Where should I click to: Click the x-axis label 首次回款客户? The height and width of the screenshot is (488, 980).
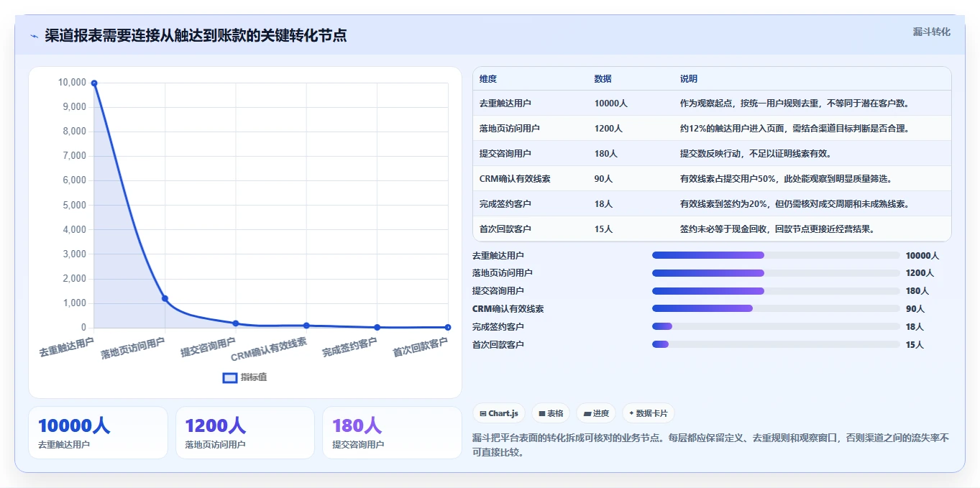coord(420,347)
